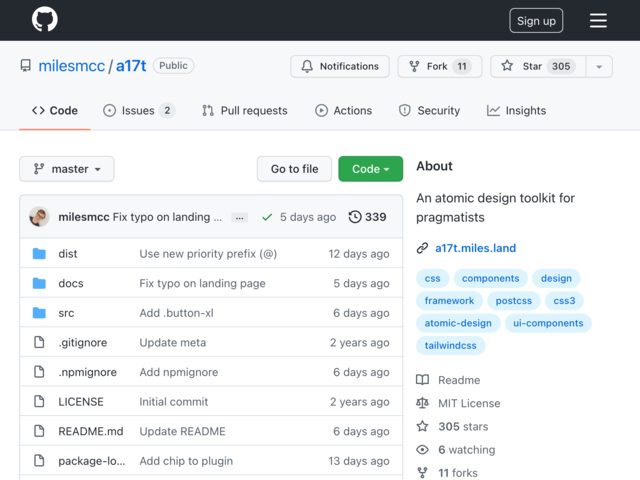Switch to the Pull requests tab
The height and width of the screenshot is (480, 640).
click(244, 111)
